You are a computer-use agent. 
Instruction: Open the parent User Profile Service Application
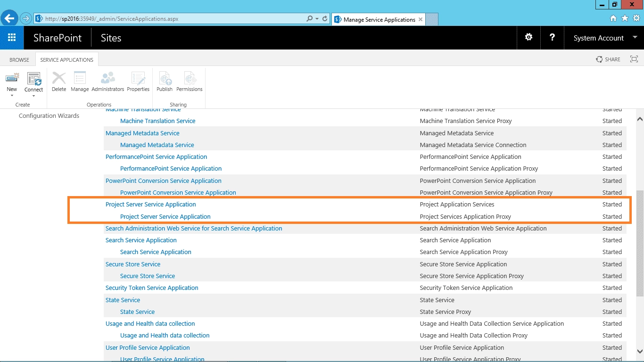pyautogui.click(x=148, y=348)
